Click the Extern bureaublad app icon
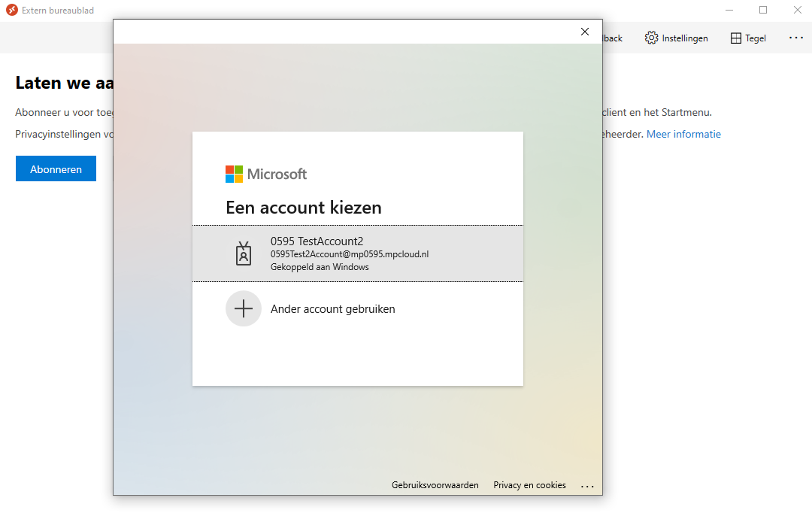Screen dimensions: 812x519 [x=12, y=10]
